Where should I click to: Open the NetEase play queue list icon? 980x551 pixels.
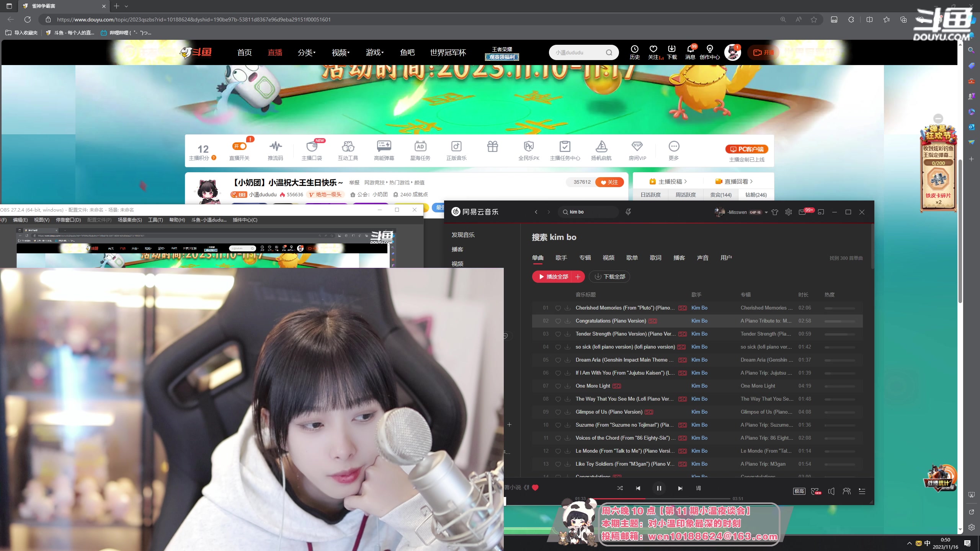point(862,491)
